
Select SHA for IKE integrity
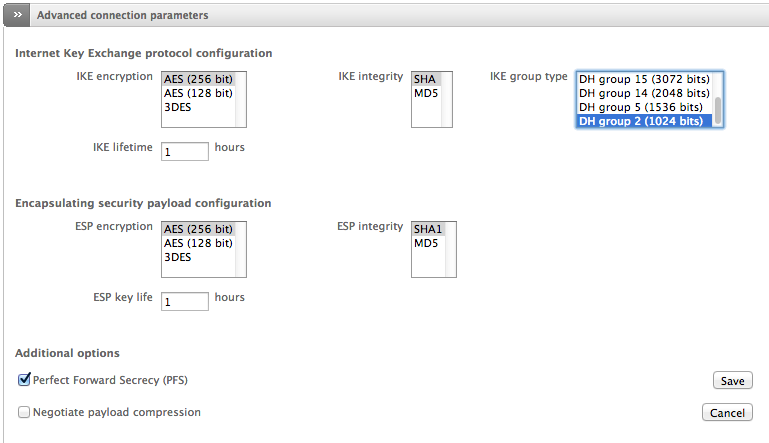424,79
